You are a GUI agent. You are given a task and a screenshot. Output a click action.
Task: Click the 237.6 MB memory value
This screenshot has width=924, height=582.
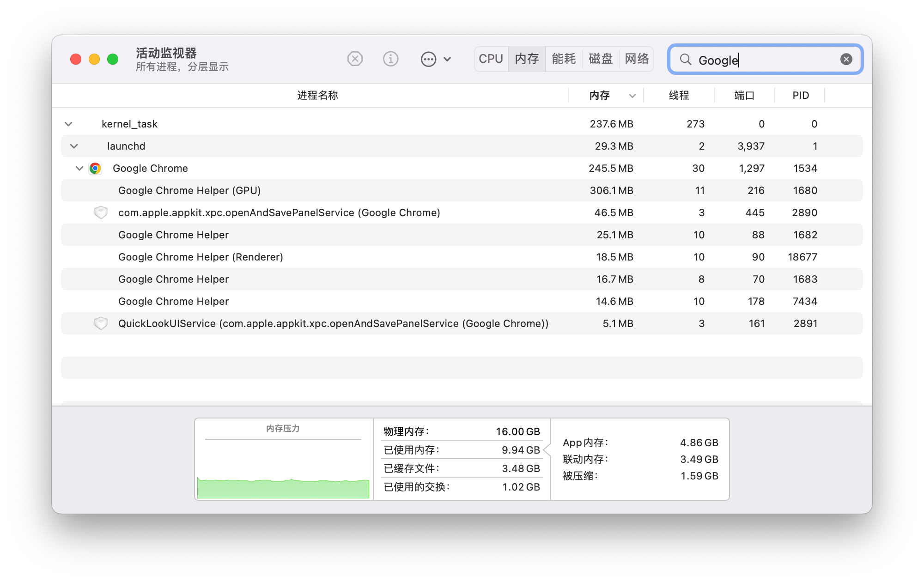pyautogui.click(x=611, y=124)
